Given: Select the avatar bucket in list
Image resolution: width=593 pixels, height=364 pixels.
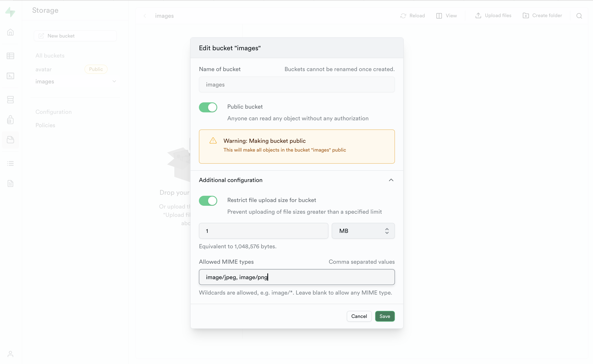Looking at the screenshot, I should point(44,69).
